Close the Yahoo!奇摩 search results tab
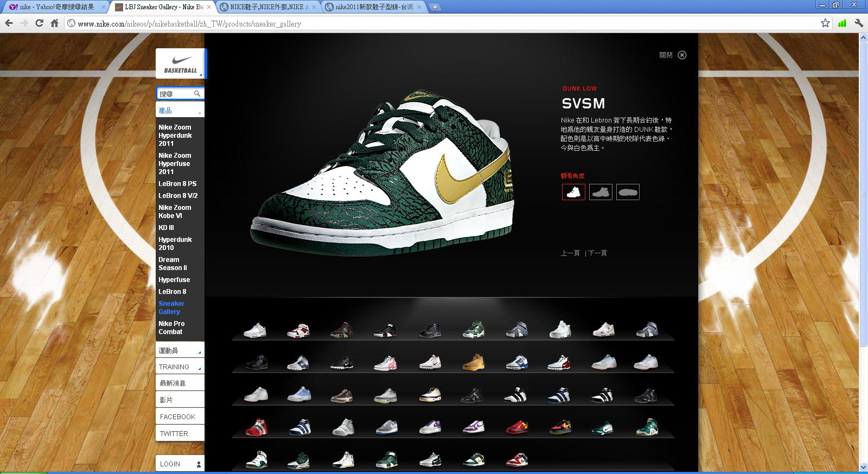The image size is (868, 474). tap(104, 7)
